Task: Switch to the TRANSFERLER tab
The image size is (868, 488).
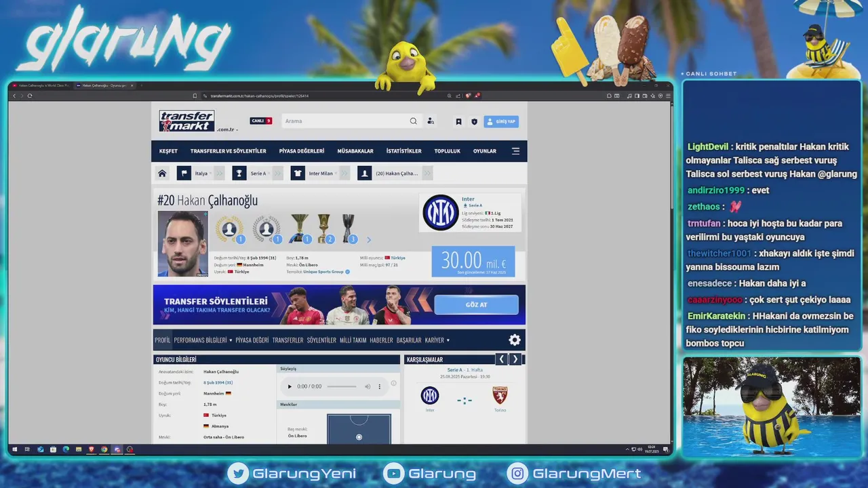Action: pos(288,340)
